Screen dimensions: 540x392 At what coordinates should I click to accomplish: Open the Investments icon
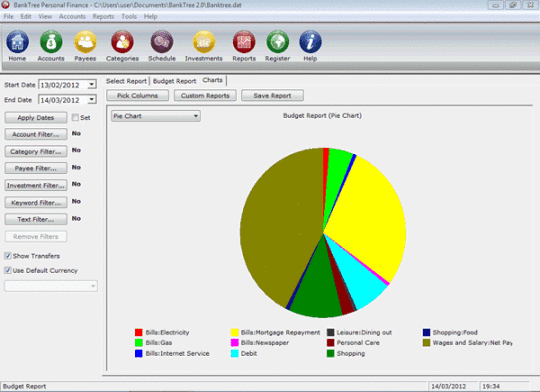point(204,41)
